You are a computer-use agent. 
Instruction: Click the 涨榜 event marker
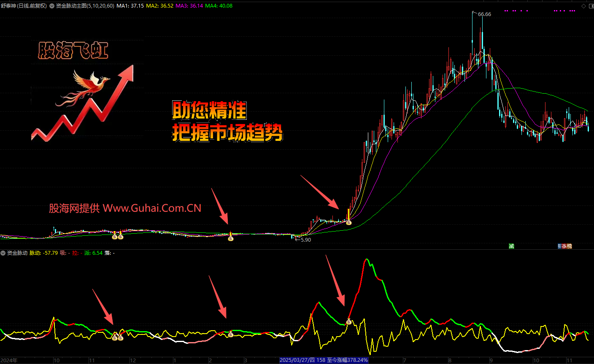[565, 246]
